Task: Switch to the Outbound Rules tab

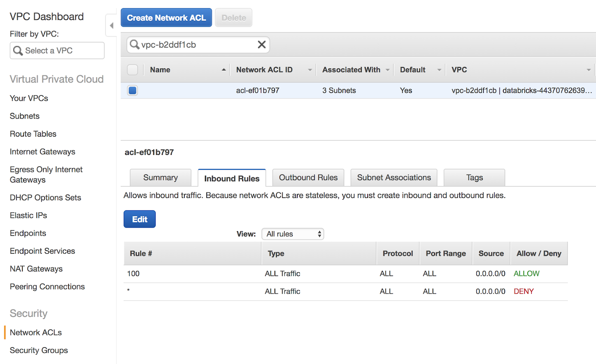Action: [x=308, y=178]
